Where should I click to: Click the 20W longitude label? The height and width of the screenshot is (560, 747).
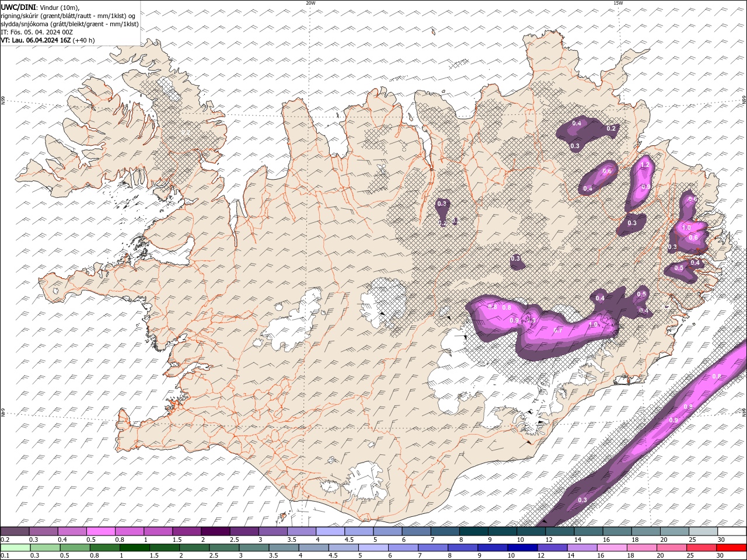[310, 3]
